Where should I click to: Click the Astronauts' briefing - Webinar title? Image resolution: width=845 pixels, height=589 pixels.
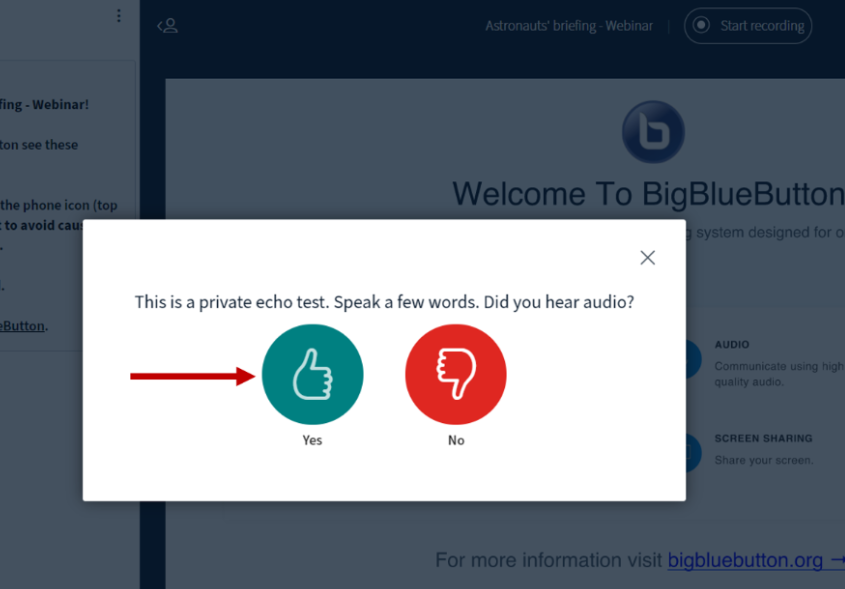pyautogui.click(x=568, y=26)
